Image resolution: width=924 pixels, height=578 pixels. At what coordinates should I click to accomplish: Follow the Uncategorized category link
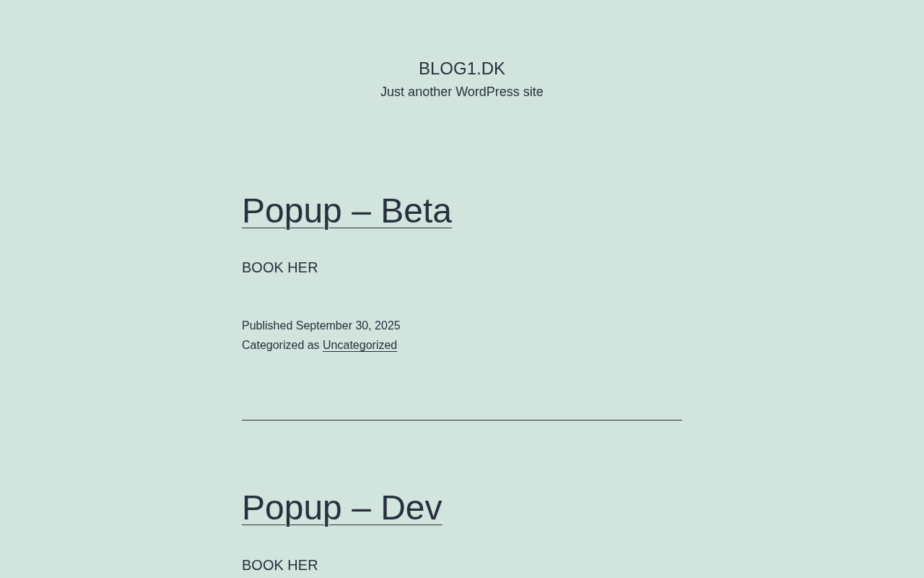359,345
